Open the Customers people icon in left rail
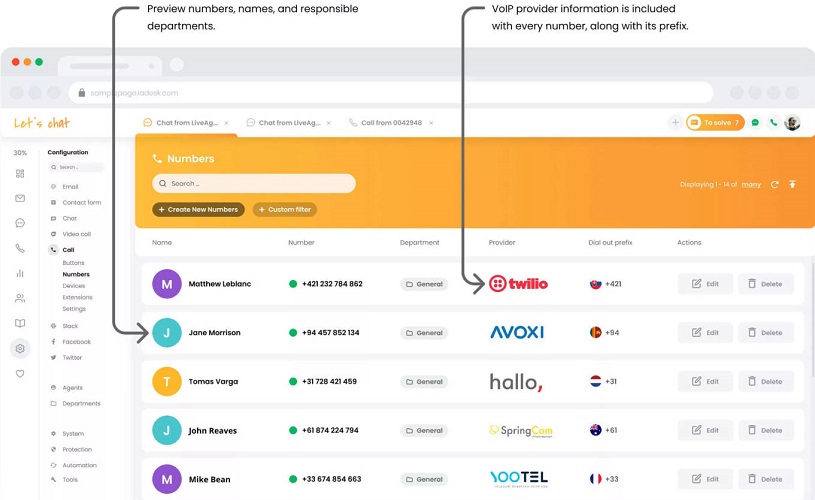 (20, 298)
